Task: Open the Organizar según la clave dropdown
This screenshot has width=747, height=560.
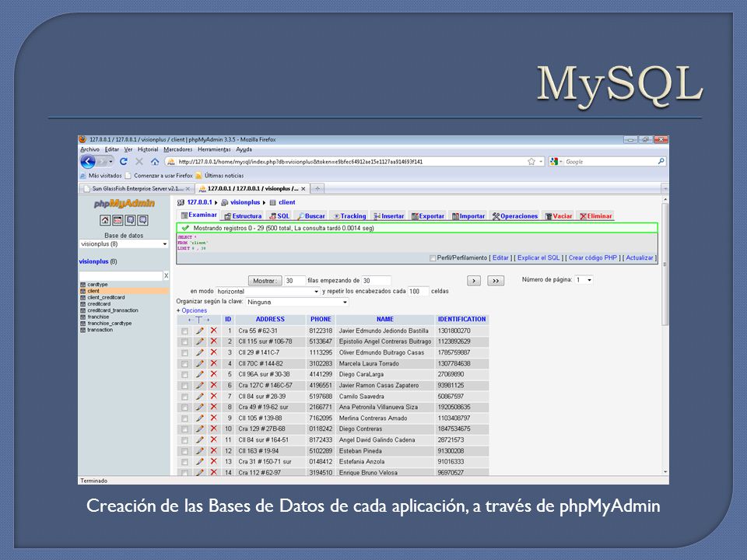Action: tap(297, 302)
